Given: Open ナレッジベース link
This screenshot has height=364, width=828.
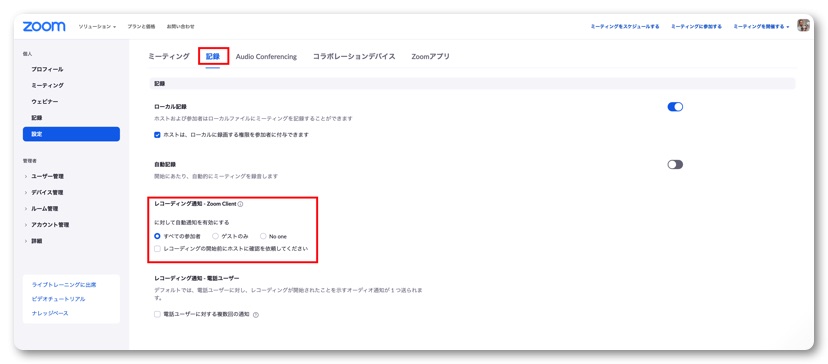Looking at the screenshot, I should click(x=50, y=313).
